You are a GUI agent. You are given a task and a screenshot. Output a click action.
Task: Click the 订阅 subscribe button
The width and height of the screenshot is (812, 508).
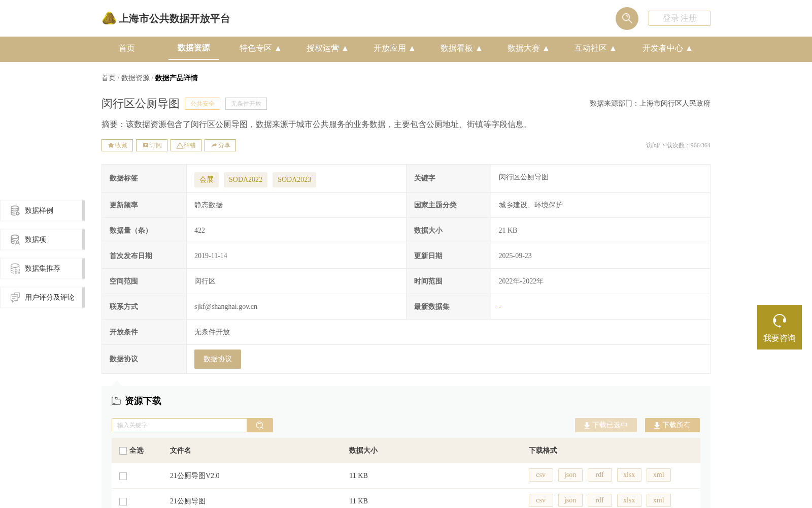click(x=152, y=145)
